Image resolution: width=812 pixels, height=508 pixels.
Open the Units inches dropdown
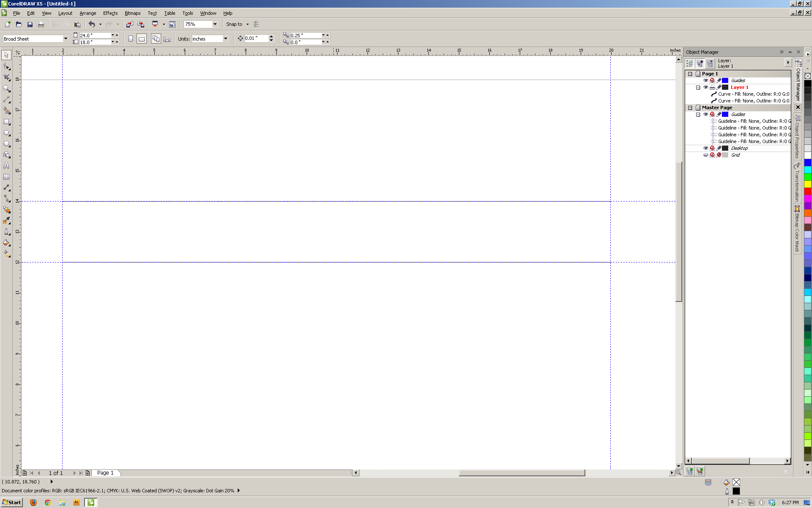point(225,39)
